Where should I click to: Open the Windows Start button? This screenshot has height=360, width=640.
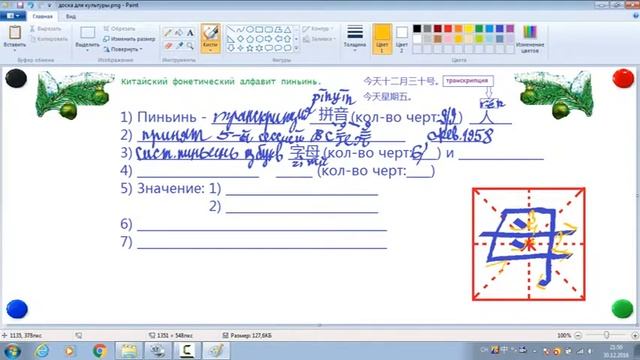click(x=12, y=351)
